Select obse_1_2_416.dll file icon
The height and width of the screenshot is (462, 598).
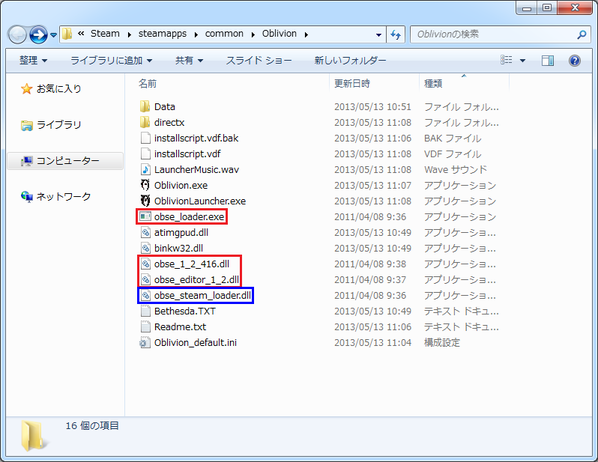click(145, 264)
